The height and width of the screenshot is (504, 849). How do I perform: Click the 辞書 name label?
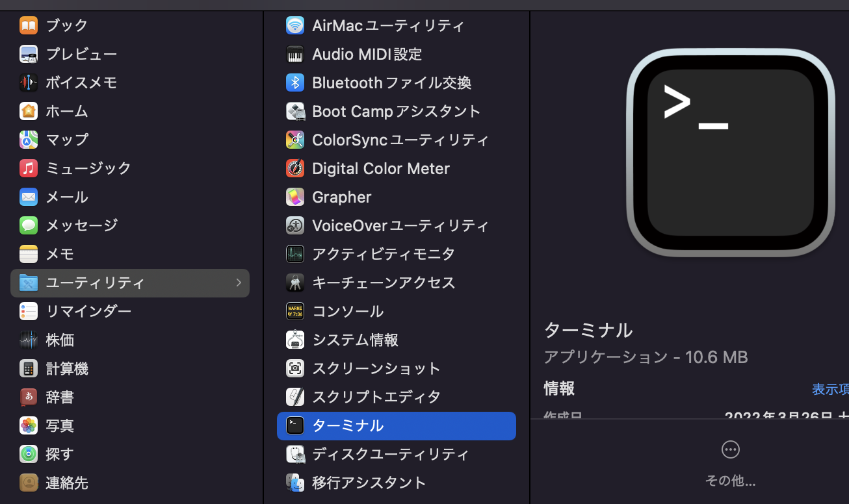pyautogui.click(x=60, y=397)
